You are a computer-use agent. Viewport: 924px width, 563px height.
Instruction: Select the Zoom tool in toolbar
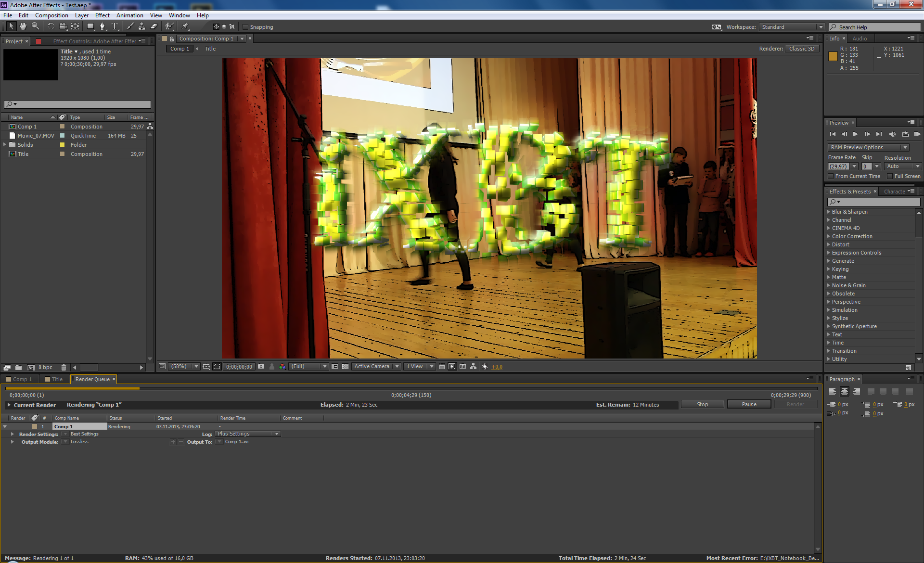[x=35, y=26]
